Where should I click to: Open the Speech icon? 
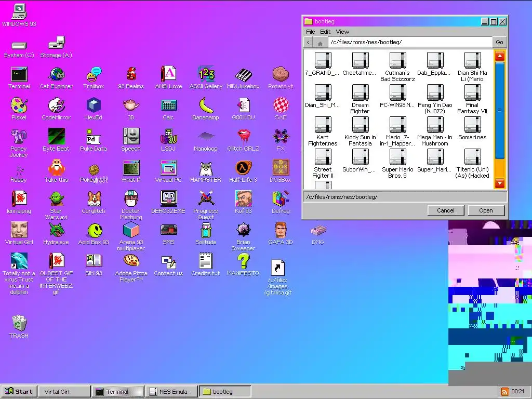(131, 140)
